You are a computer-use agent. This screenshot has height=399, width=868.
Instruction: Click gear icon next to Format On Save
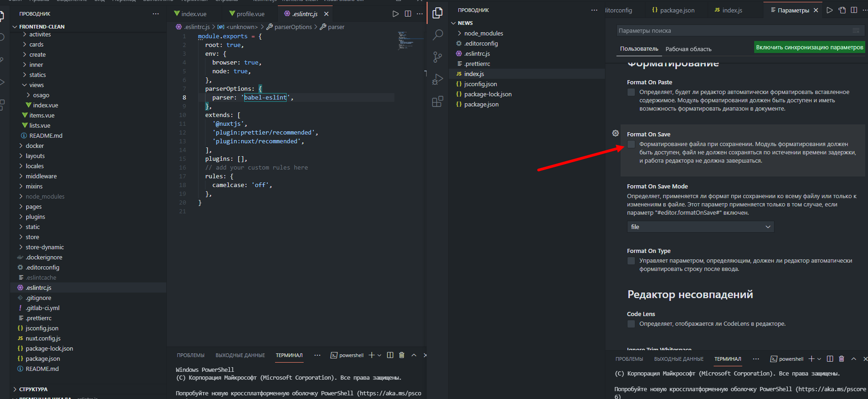coord(616,133)
